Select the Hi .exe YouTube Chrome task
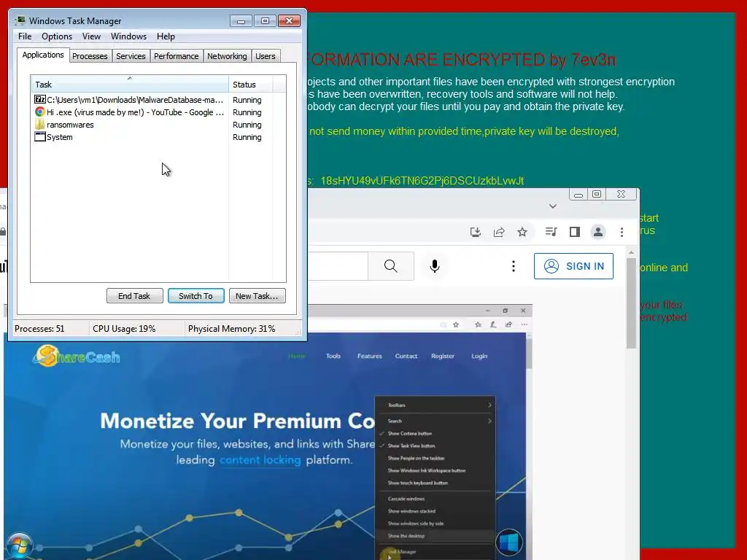The width and height of the screenshot is (747, 560). (152, 112)
